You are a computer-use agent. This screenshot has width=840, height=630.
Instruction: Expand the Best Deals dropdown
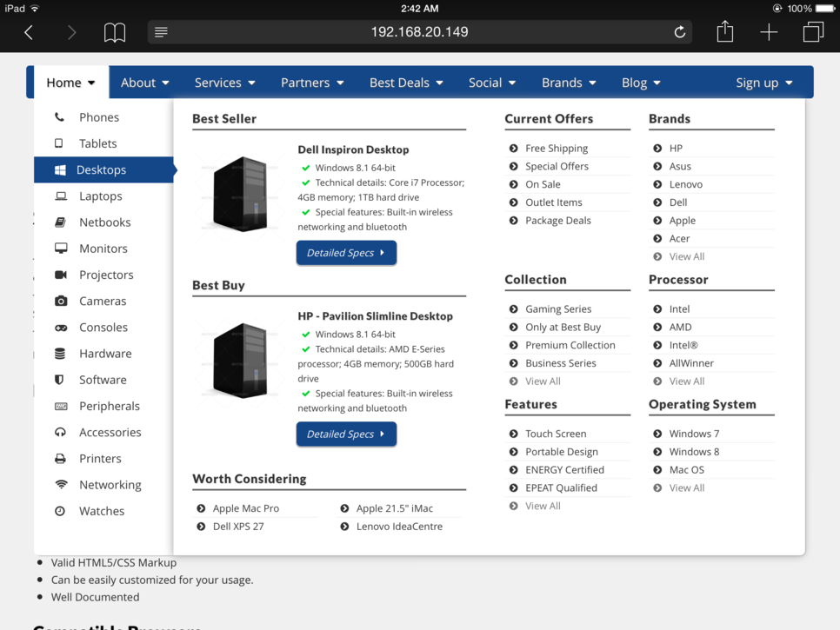406,83
